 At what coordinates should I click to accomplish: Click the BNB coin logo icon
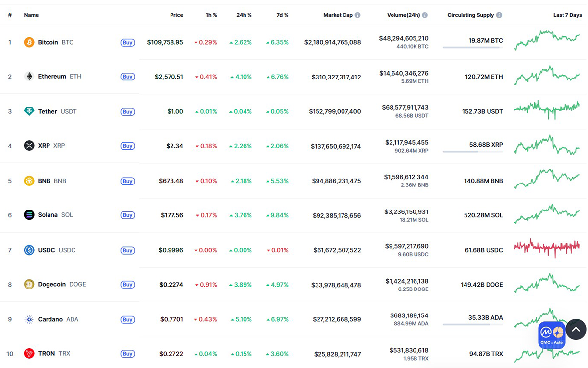click(29, 181)
